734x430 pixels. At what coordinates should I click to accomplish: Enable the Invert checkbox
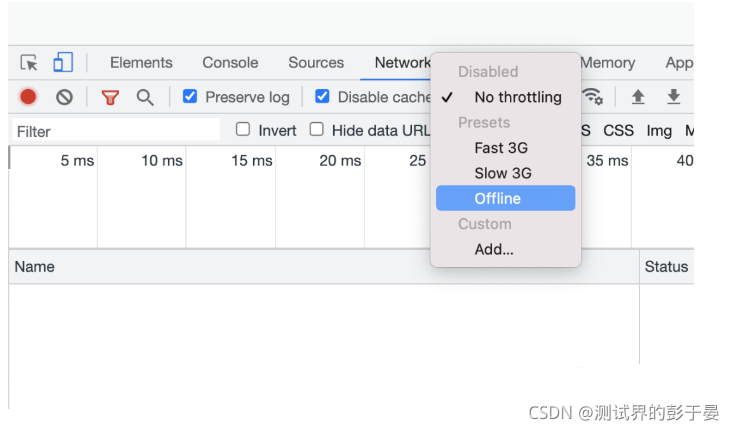243,129
